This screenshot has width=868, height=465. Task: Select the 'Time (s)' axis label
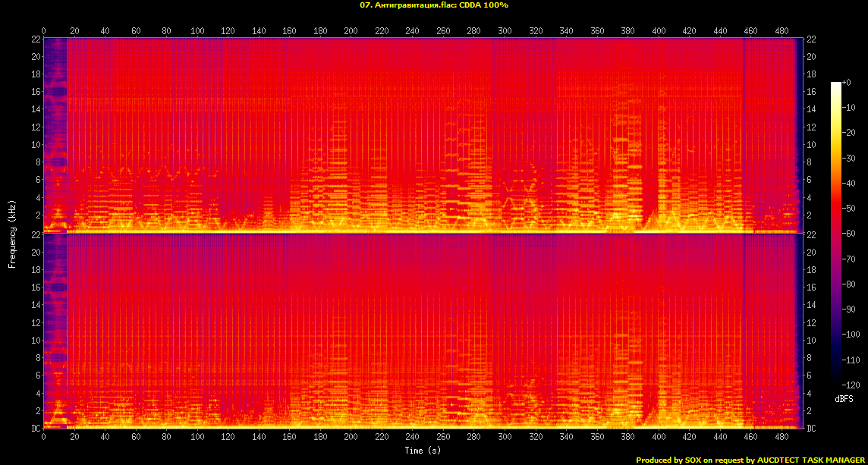423,451
